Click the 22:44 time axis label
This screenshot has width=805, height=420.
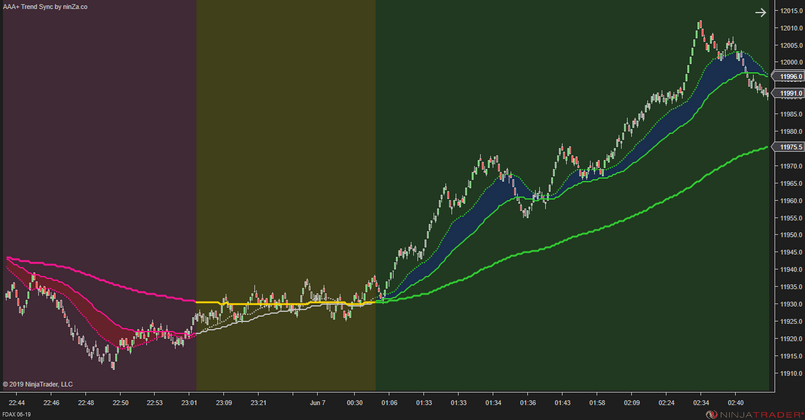(18, 402)
